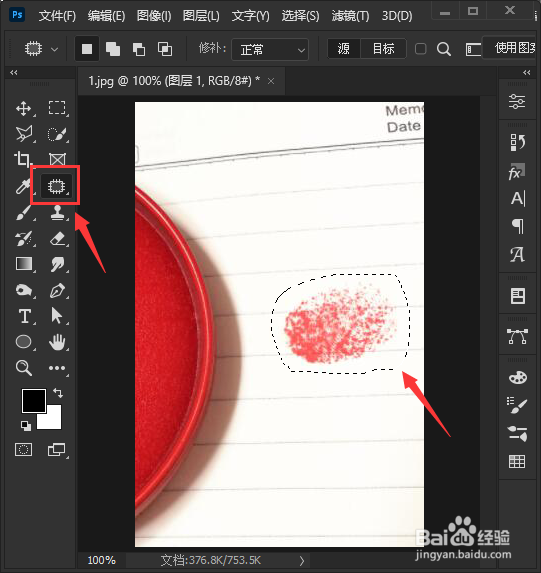This screenshot has width=541, height=573.
Task: Select the Zoom tool
Action: pos(24,368)
